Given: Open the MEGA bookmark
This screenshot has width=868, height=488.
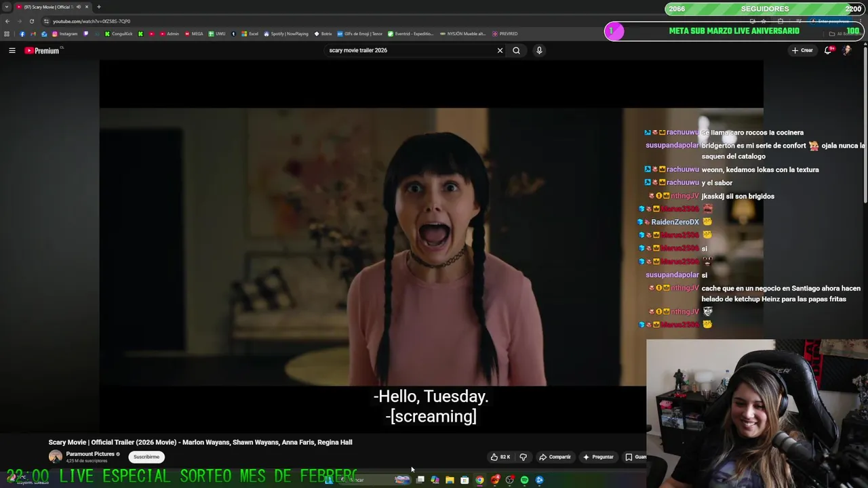Looking at the screenshot, I should pos(193,34).
